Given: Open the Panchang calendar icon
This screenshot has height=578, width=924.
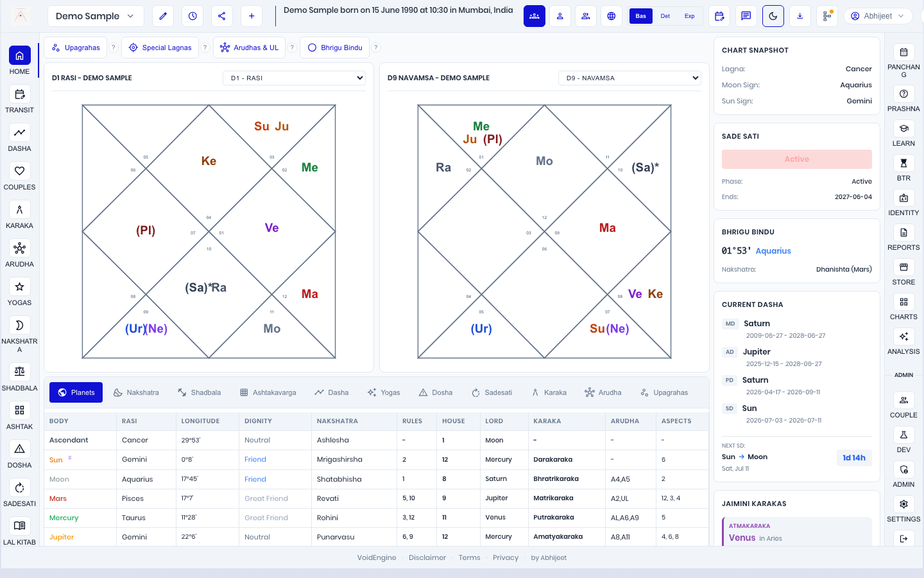Looking at the screenshot, I should (x=903, y=52).
